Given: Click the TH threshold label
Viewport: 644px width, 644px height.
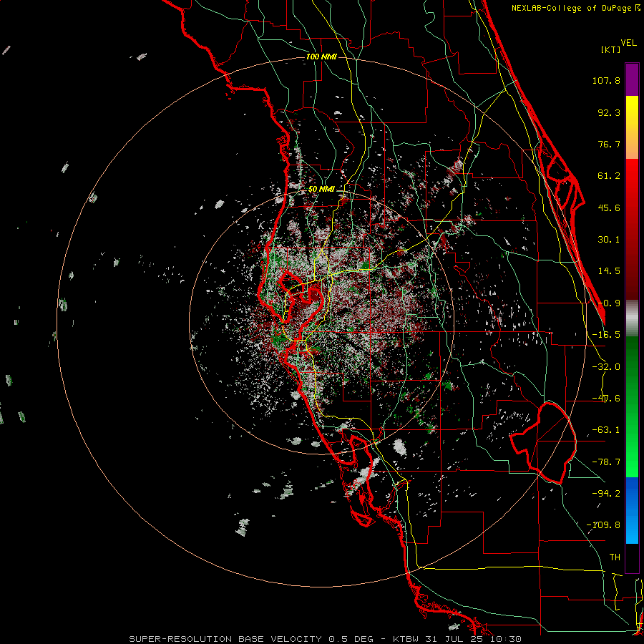Looking at the screenshot, I should [615, 557].
